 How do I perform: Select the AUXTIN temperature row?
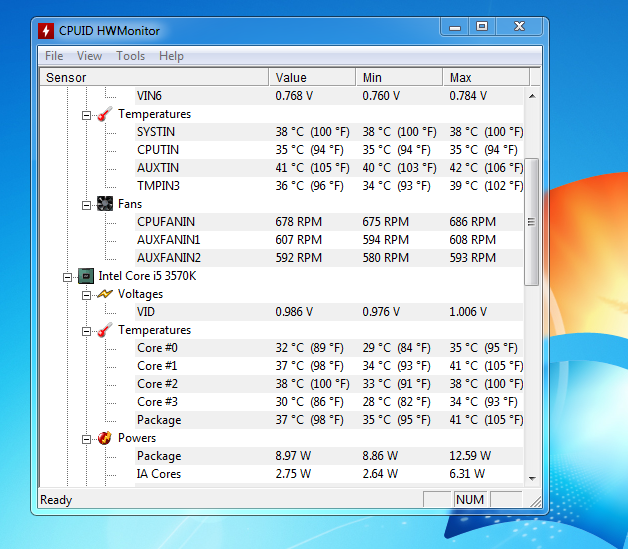(329, 168)
